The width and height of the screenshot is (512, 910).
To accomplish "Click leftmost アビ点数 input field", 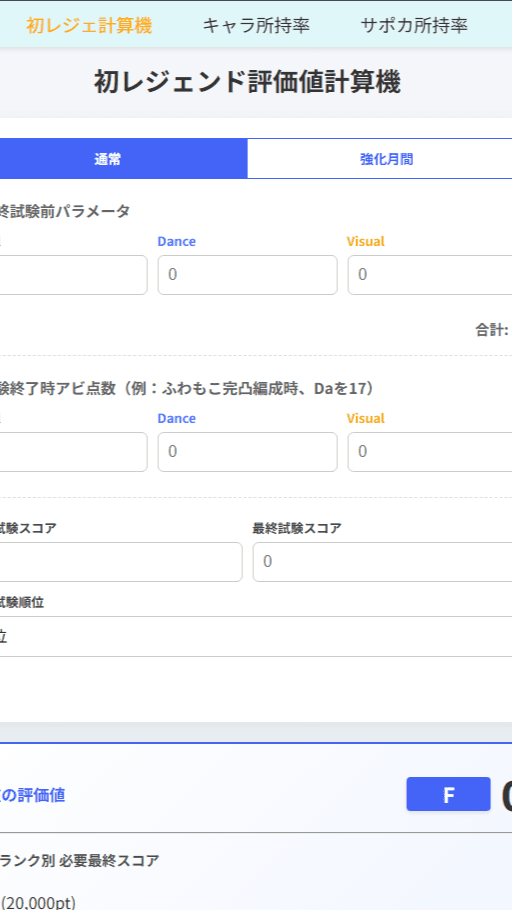I will (x=74, y=452).
